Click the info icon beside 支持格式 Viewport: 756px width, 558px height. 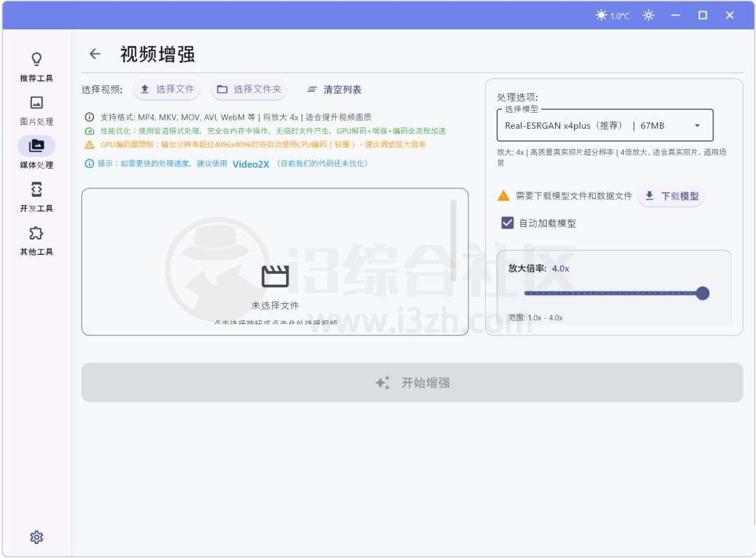[89, 117]
